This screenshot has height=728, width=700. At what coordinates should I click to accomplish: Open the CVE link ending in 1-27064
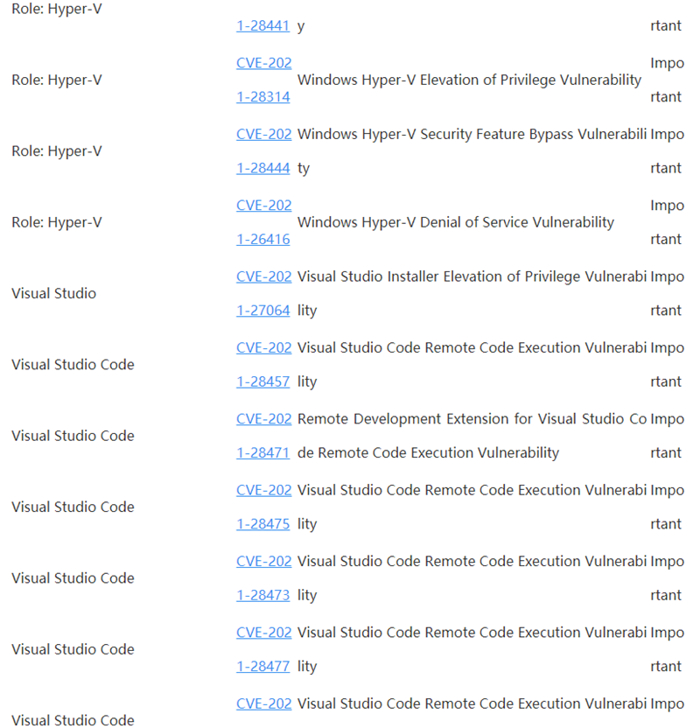coord(262,311)
